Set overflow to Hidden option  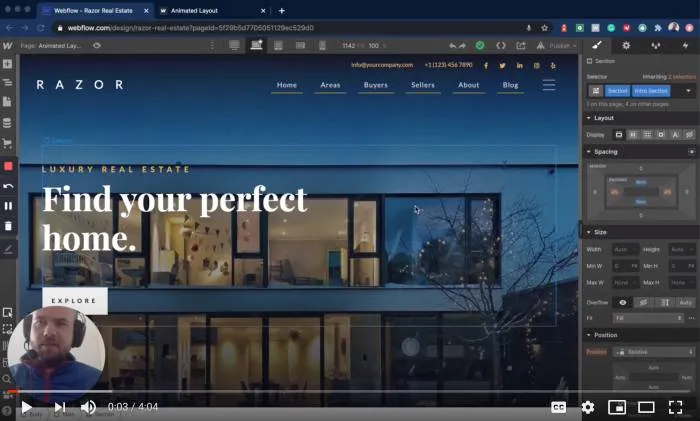pyautogui.click(x=643, y=303)
